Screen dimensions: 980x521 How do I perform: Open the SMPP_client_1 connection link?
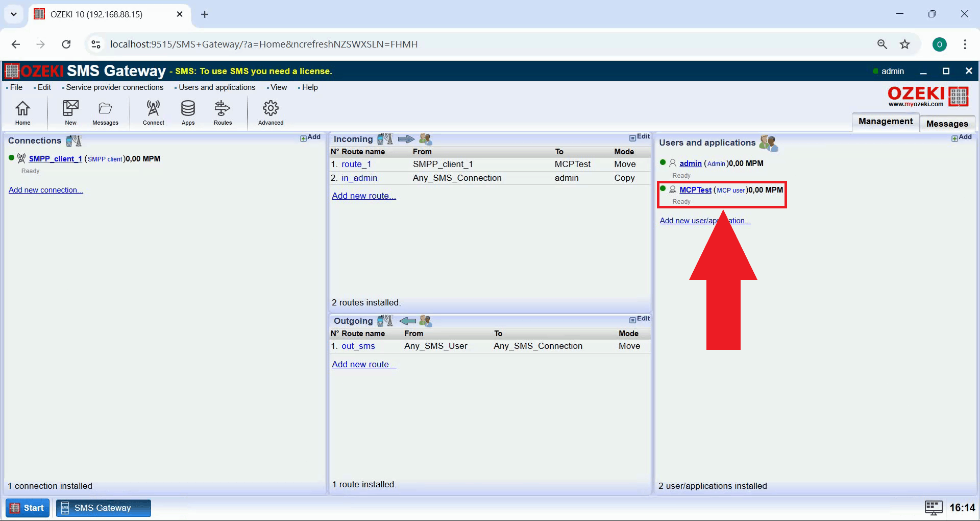(55, 159)
